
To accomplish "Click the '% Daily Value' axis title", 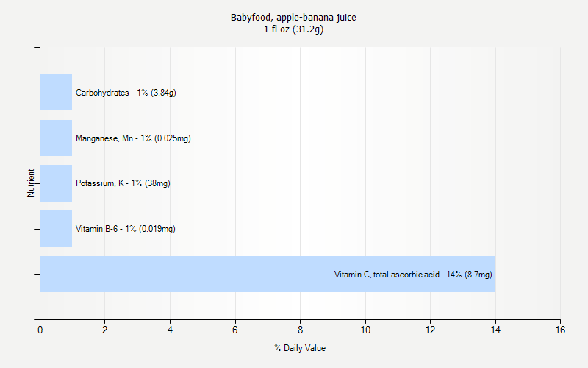I will coord(300,348).
